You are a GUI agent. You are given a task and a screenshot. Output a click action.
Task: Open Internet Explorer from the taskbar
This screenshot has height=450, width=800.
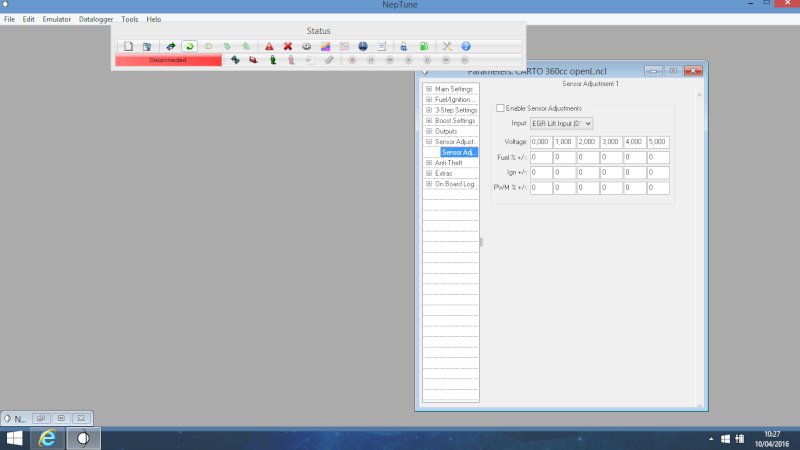(x=47, y=438)
